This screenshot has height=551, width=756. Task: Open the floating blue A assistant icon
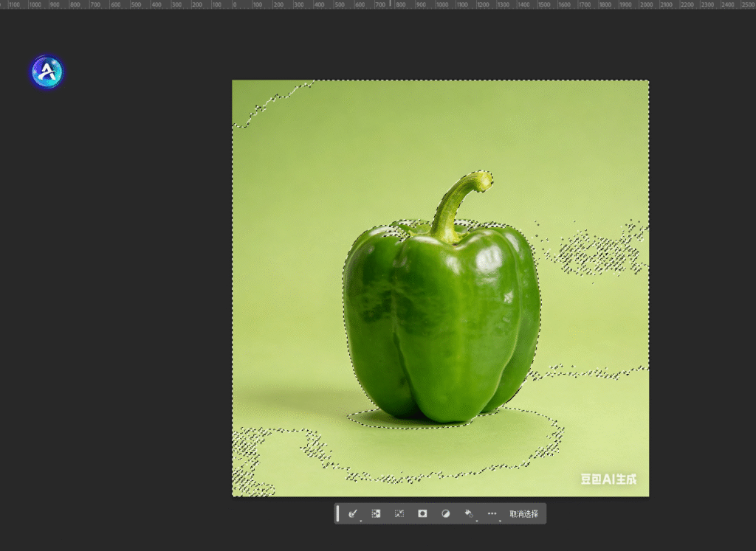point(47,72)
